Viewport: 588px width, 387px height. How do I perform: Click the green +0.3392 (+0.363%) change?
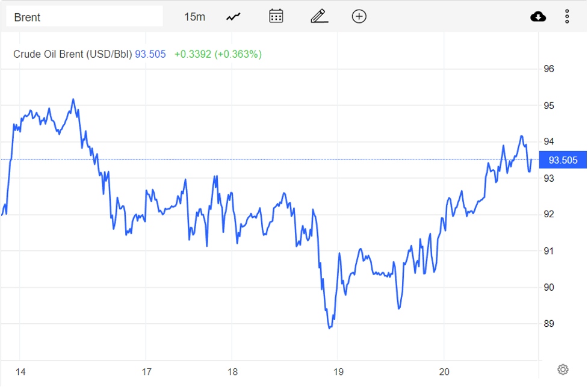tap(218, 54)
